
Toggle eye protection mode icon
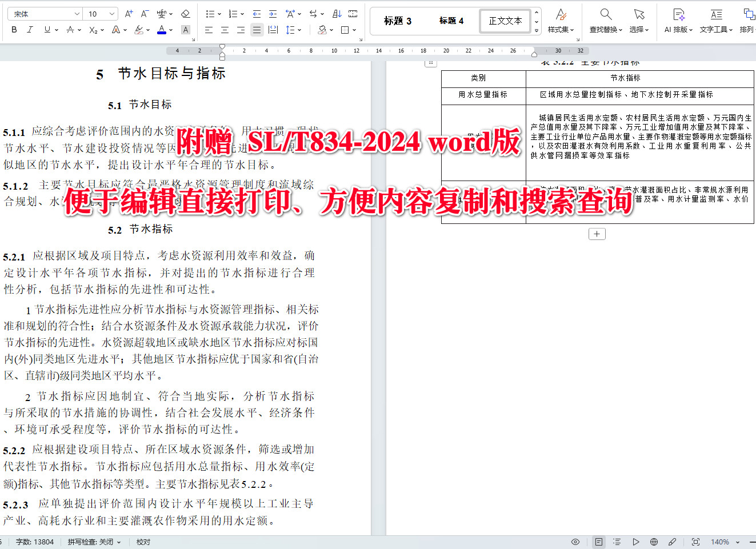pos(575,542)
